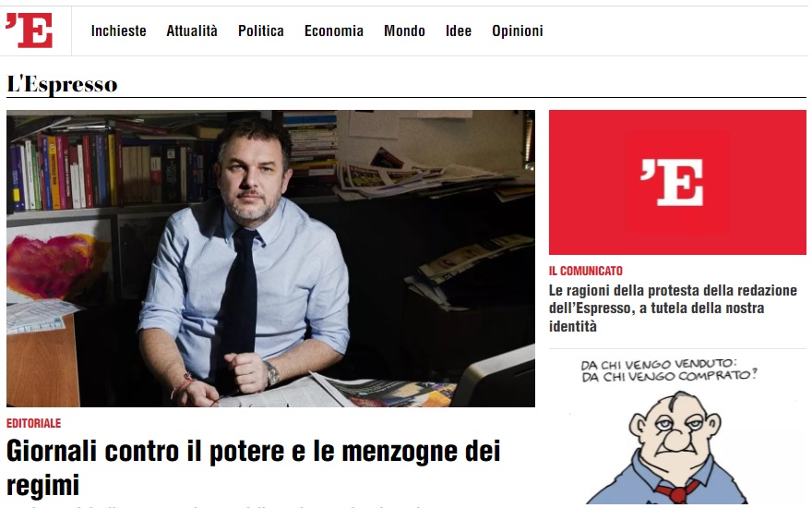Viewport: 812px width, 508px height.
Task: Click the red 'E logo in header
Action: coord(30,30)
